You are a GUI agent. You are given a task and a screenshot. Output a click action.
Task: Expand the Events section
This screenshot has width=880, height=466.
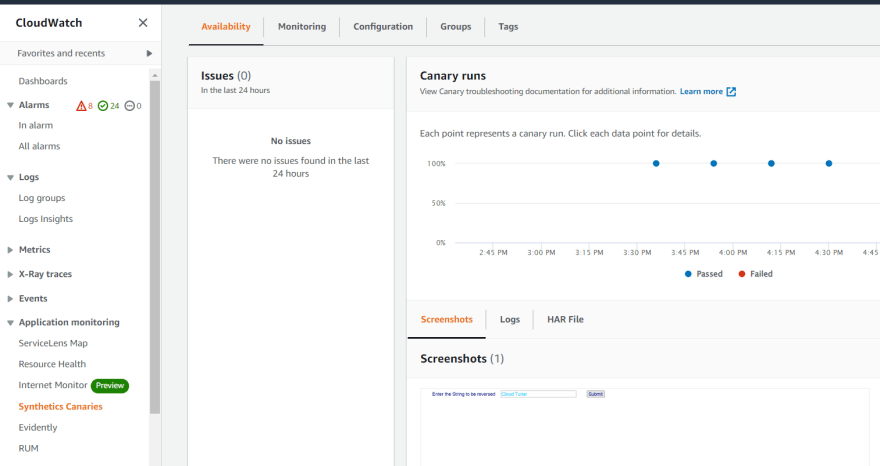[10, 299]
